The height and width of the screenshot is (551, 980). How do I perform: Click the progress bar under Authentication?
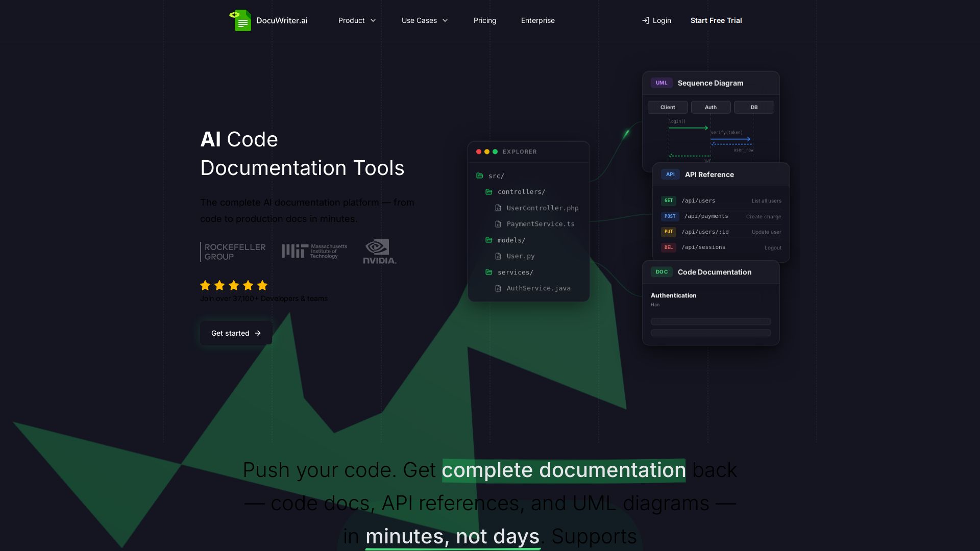pos(710,321)
